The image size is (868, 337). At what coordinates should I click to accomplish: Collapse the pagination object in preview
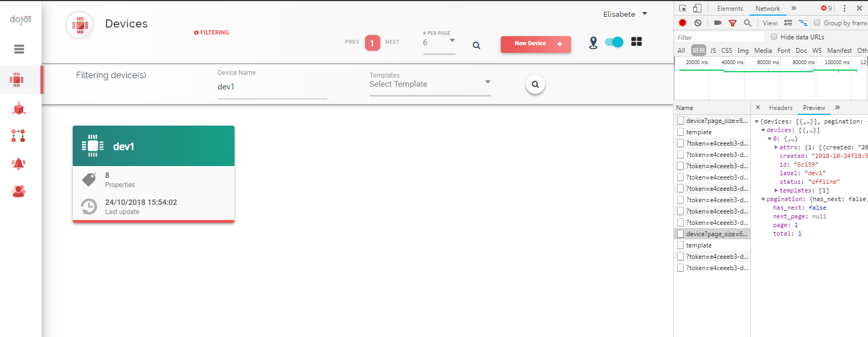click(x=763, y=200)
